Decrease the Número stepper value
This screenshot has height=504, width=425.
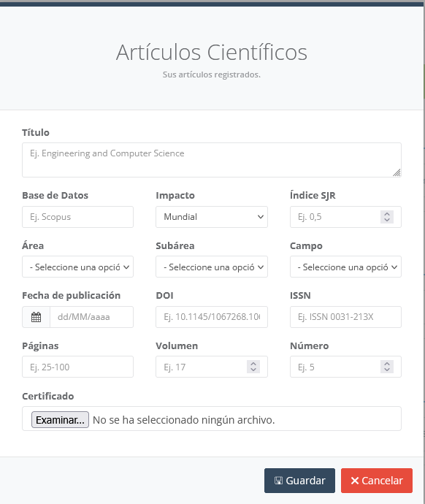pos(387,370)
